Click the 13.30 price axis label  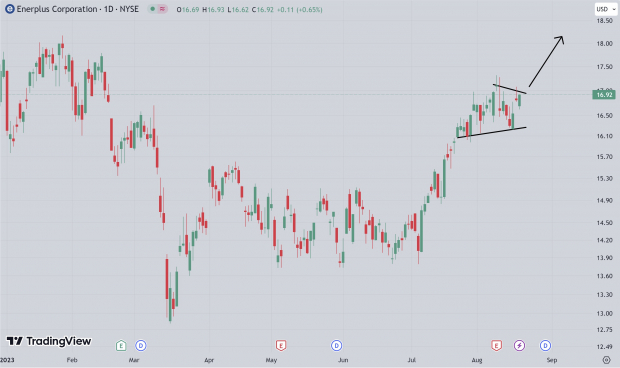point(604,294)
